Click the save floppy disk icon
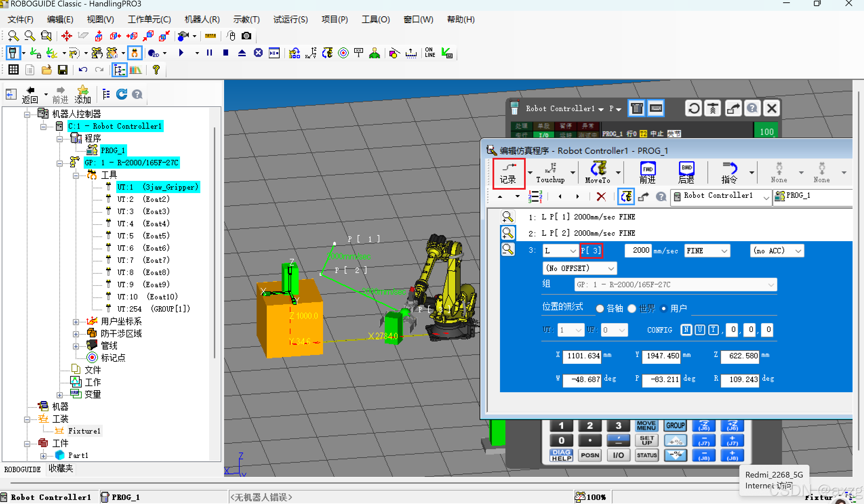 (63, 70)
